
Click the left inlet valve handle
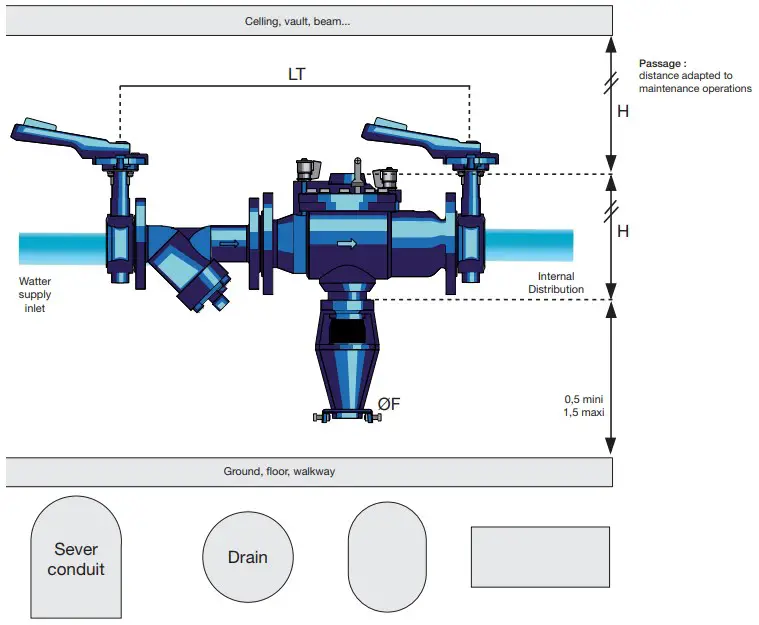pyautogui.click(x=70, y=137)
